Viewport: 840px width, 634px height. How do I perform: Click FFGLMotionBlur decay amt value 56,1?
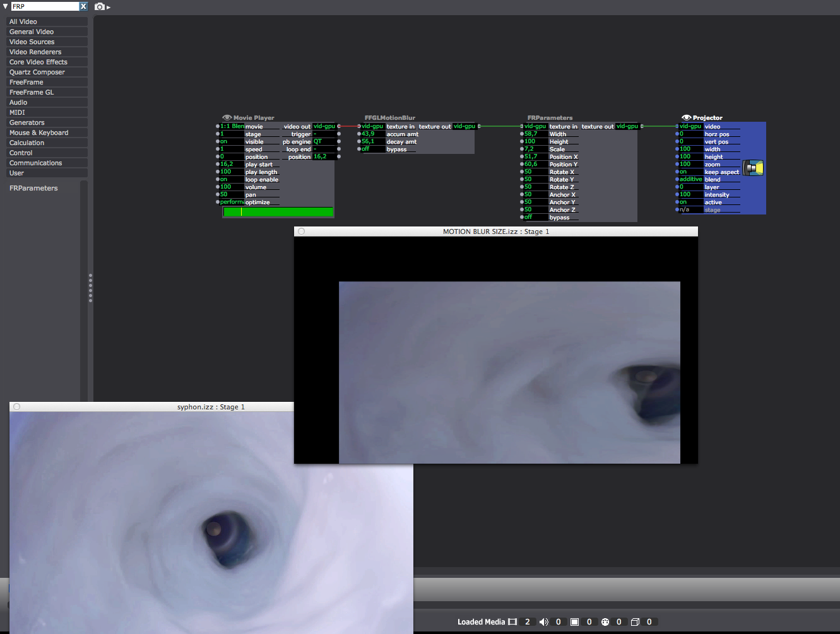point(372,141)
